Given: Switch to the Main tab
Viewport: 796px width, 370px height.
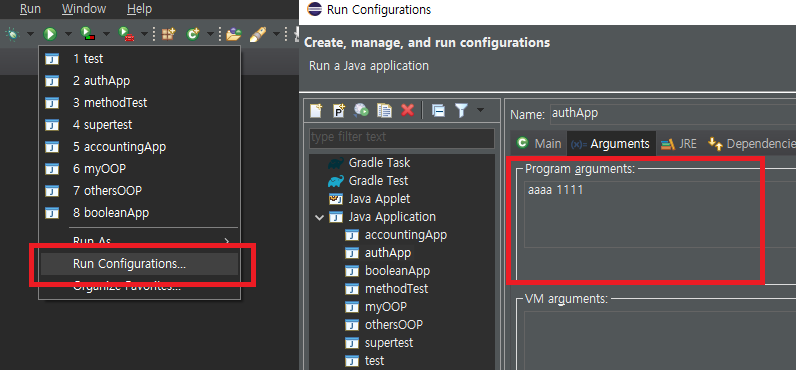Looking at the screenshot, I should pos(539,144).
